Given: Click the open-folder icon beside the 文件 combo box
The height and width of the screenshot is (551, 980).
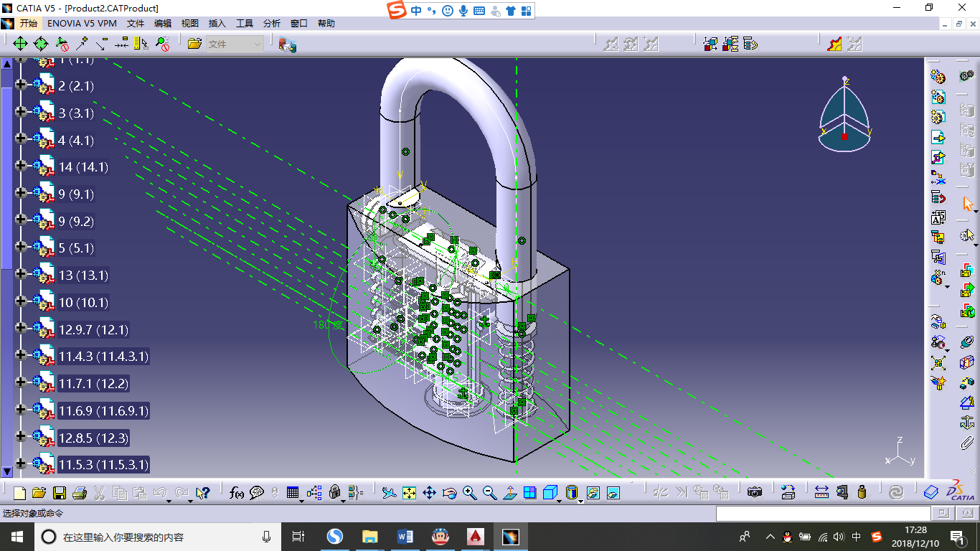Looking at the screenshot, I should 194,44.
